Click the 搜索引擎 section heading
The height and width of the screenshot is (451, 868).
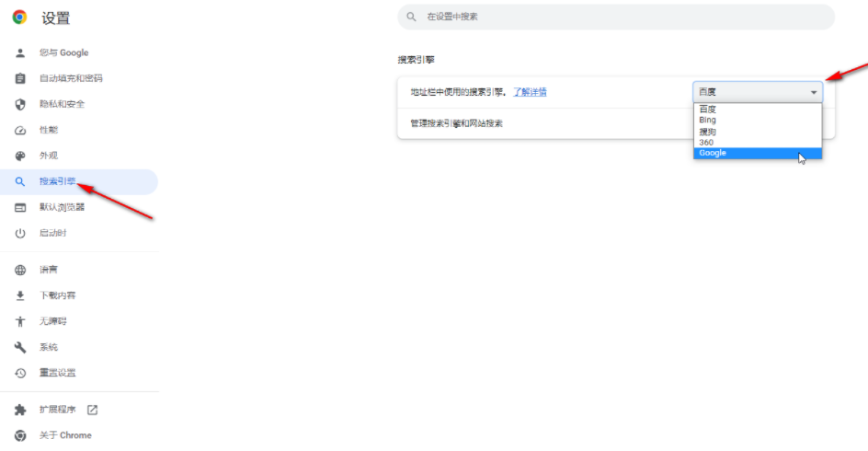[x=417, y=60]
